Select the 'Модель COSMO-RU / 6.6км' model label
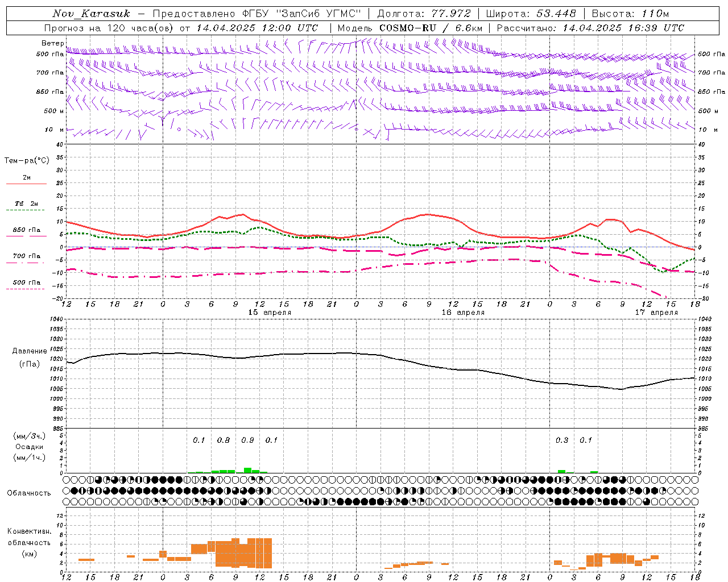 [x=409, y=28]
